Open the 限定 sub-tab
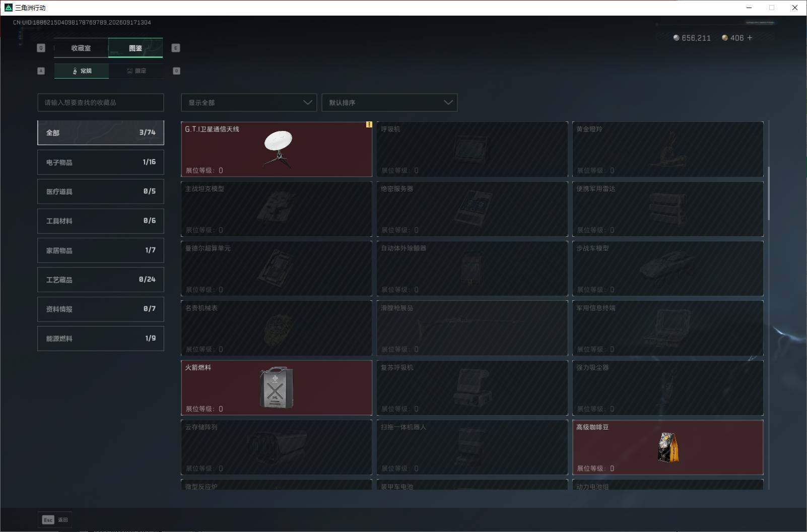This screenshot has width=807, height=532. tap(136, 71)
